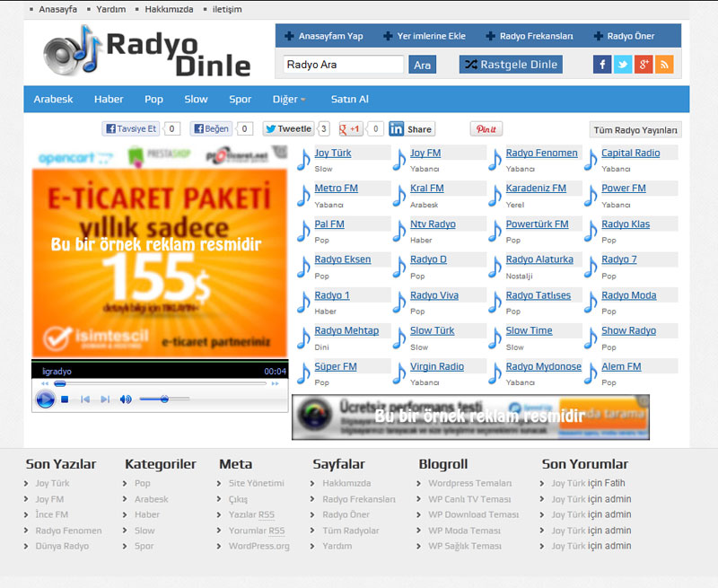Image resolution: width=718 pixels, height=588 pixels.
Task: Open the Powertürk FM station link
Action: click(x=537, y=224)
